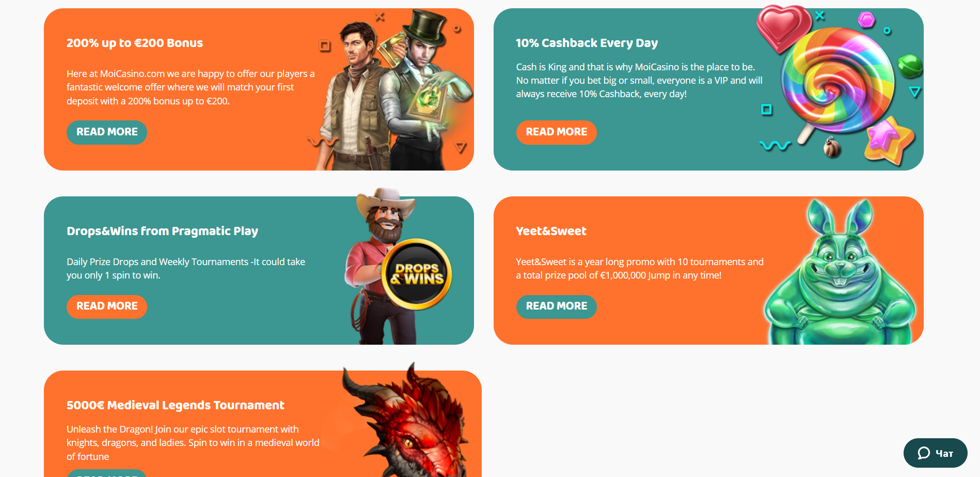Click READ MORE under Yeet&Sweet promo
This screenshot has width=980, height=477.
tap(556, 306)
